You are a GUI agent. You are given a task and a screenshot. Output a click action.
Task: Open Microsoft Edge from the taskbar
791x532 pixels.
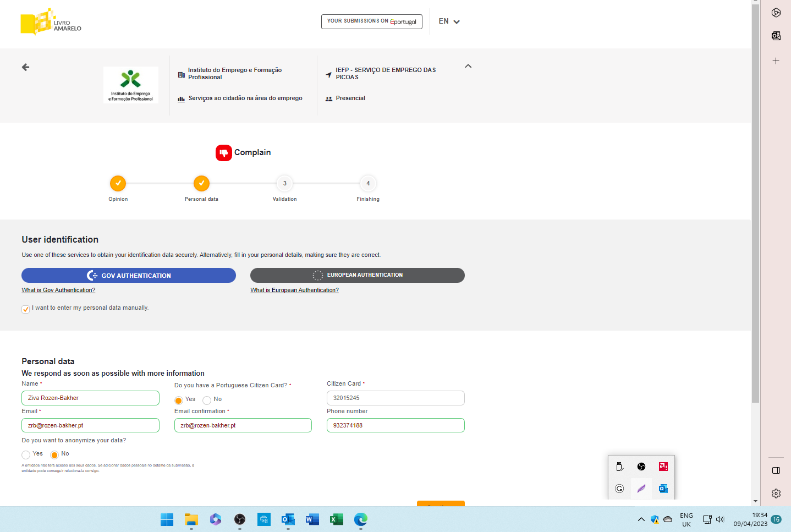pyautogui.click(x=361, y=519)
